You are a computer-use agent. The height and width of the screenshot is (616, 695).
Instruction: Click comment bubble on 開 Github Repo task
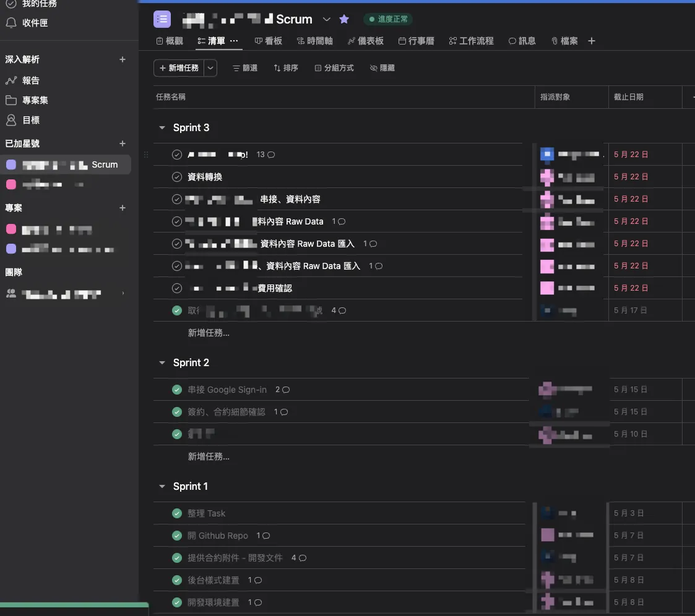click(x=266, y=536)
